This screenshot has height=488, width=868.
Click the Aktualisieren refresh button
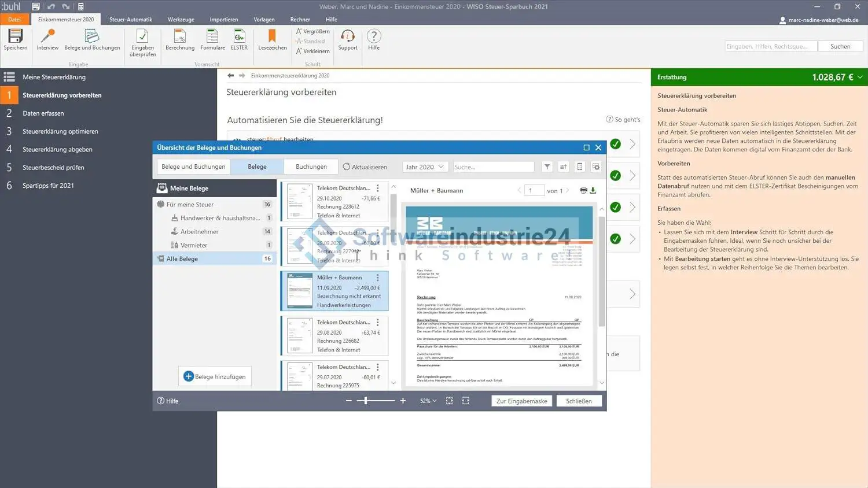[365, 167]
